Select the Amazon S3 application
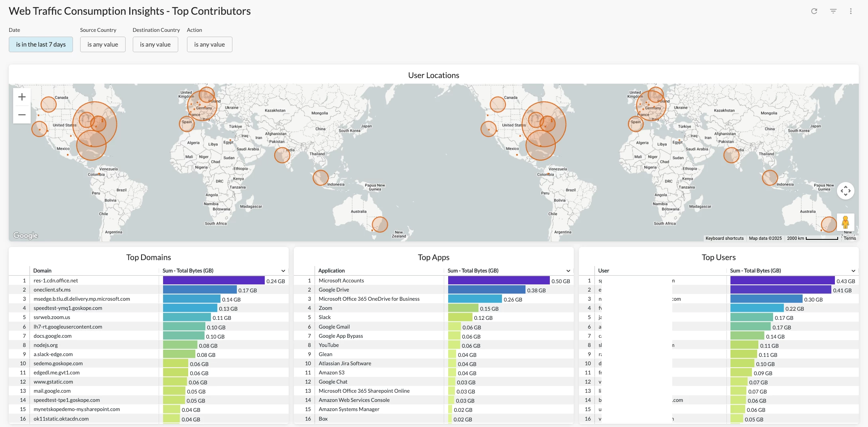This screenshot has height=427, width=868. 332,372
